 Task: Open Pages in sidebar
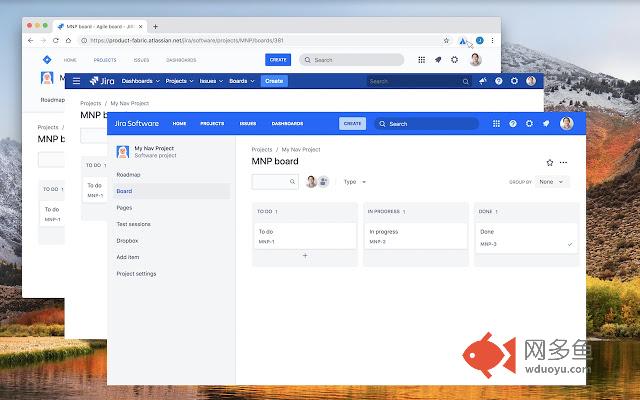point(124,208)
